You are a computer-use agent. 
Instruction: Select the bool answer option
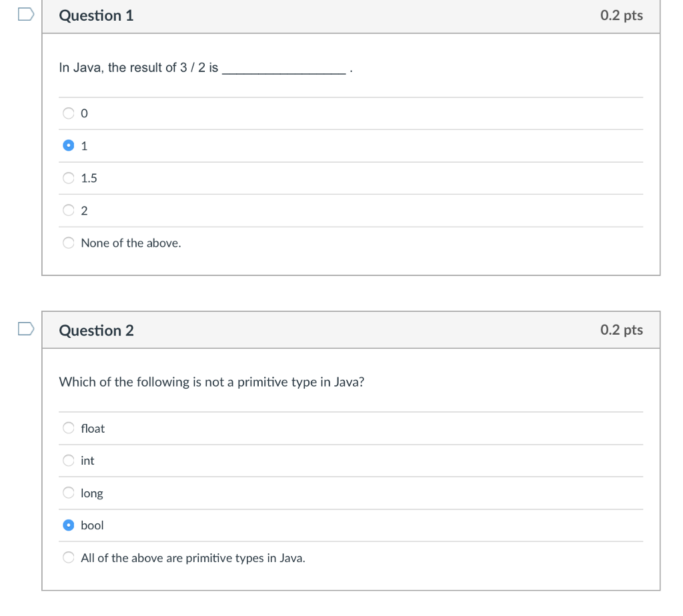coord(68,525)
